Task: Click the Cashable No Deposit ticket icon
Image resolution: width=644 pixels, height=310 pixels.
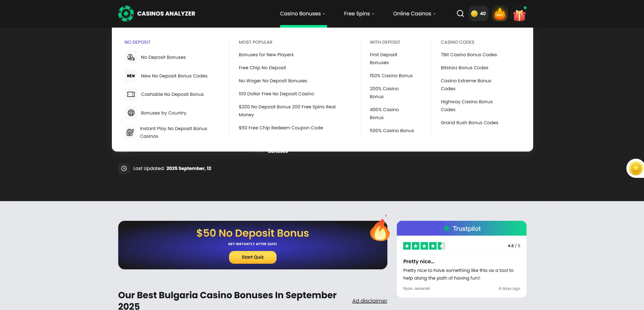Action: pyautogui.click(x=131, y=94)
